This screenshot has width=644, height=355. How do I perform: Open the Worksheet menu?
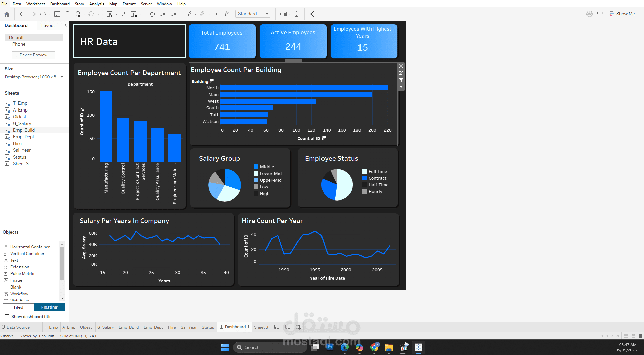(x=36, y=4)
